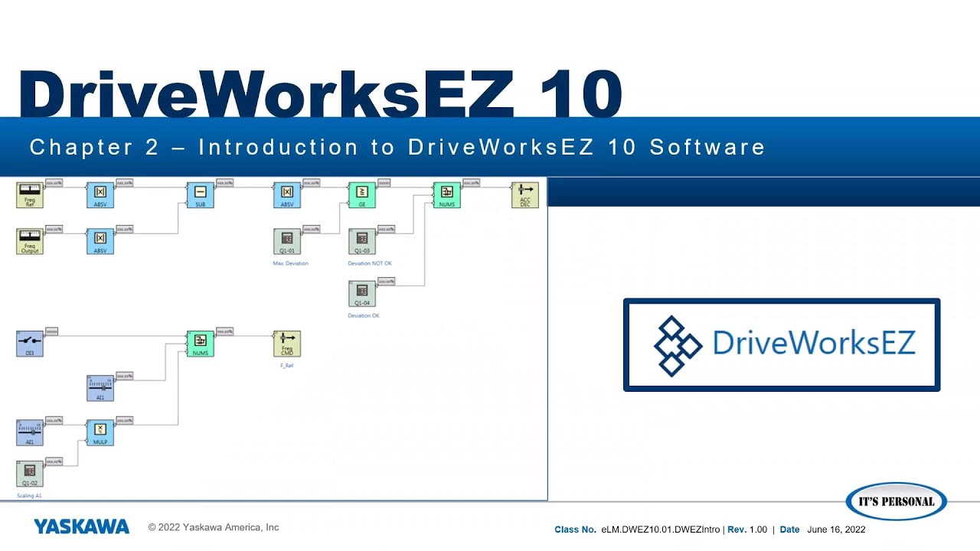
Task: Click the Date June 16, 2022 text
Action: (x=822, y=530)
